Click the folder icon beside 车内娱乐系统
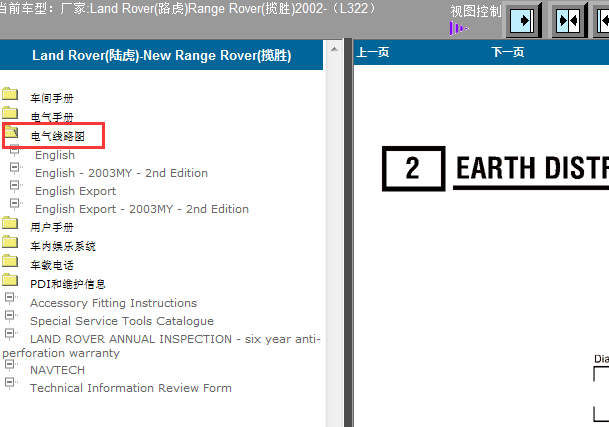The height and width of the screenshot is (427, 609). (x=10, y=244)
